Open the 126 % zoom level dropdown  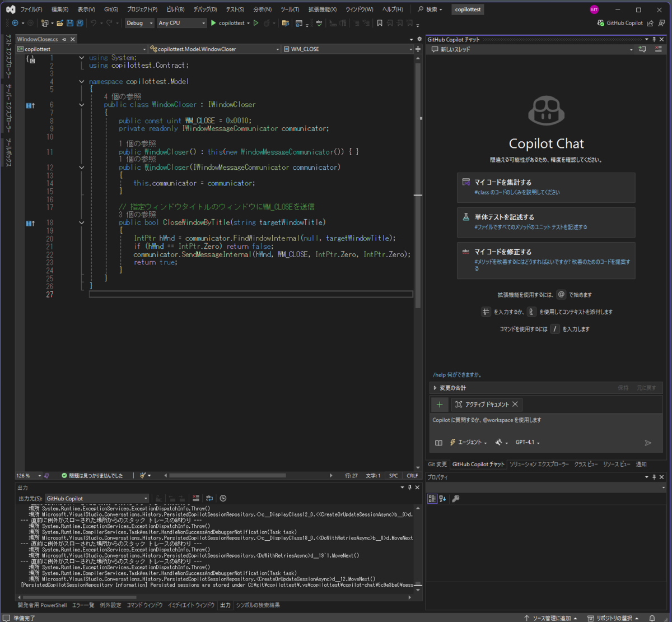[29, 475]
